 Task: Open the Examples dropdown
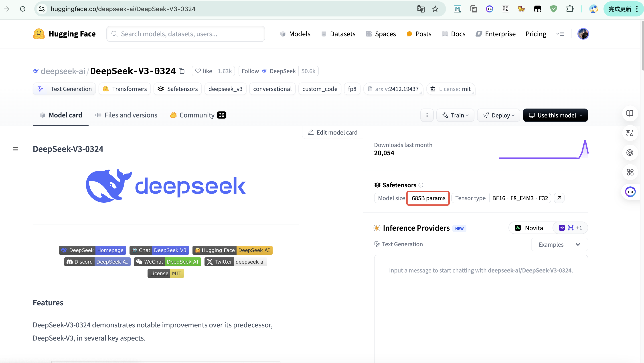(x=559, y=244)
